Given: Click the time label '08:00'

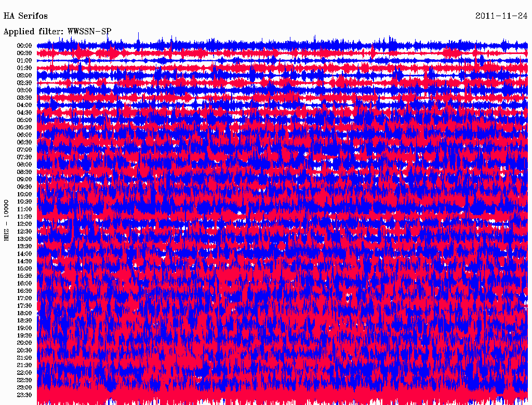Looking at the screenshot, I should click(x=24, y=165).
